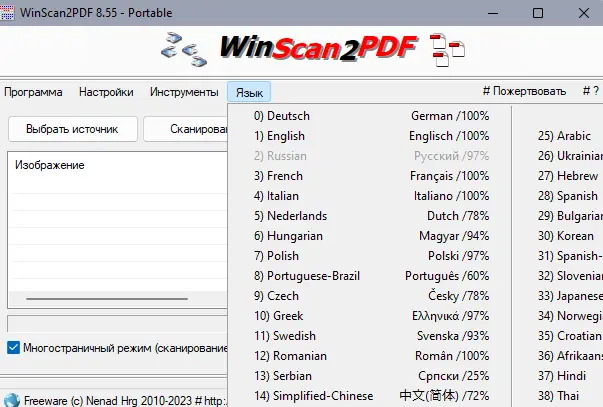
Task: Select 35) Croatian language
Action: click(x=558, y=336)
